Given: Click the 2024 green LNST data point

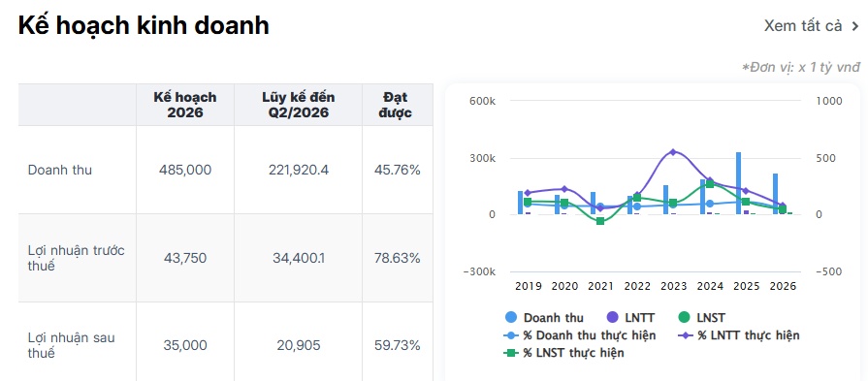Looking at the screenshot, I should (710, 184).
